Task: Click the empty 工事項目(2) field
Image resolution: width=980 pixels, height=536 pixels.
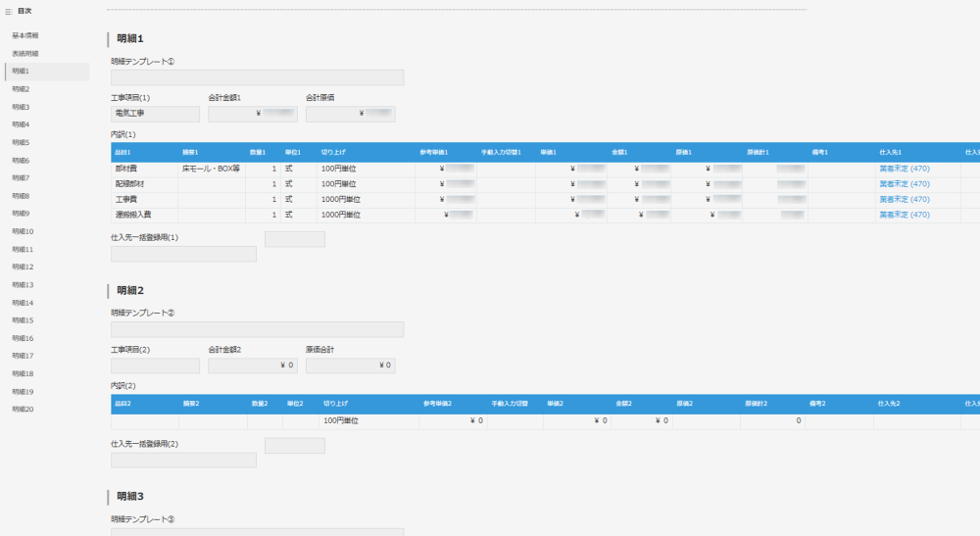Action: coord(156,365)
